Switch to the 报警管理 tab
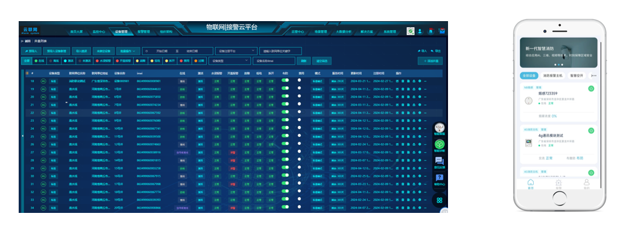The image size is (644, 231). click(144, 31)
